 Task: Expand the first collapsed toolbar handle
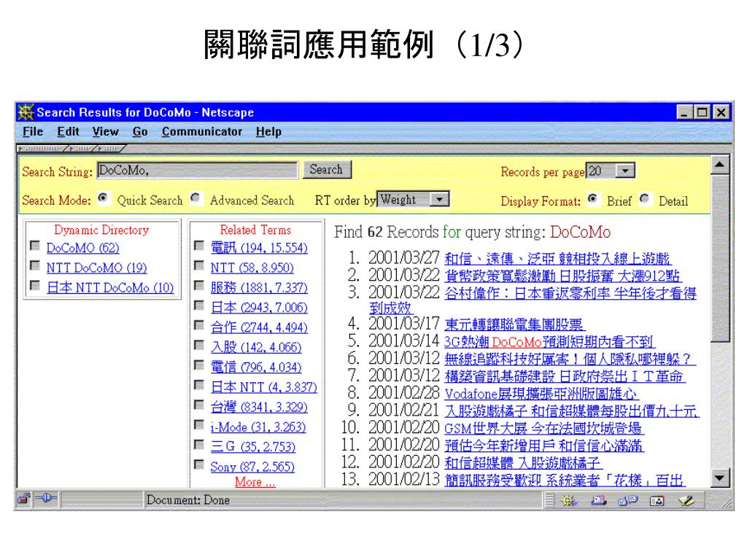[42, 149]
